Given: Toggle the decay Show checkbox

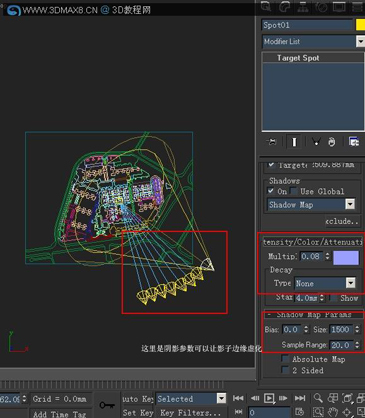Looking at the screenshot, I should coord(333,298).
